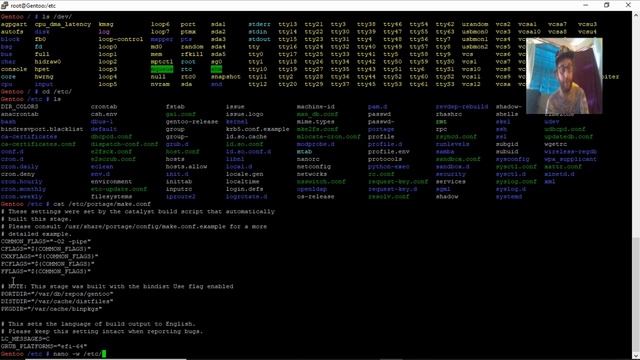Screen dimensions: 640x360
Task: Click the DISTDIR="/var/cache/distfiles" line
Action: (57, 301)
